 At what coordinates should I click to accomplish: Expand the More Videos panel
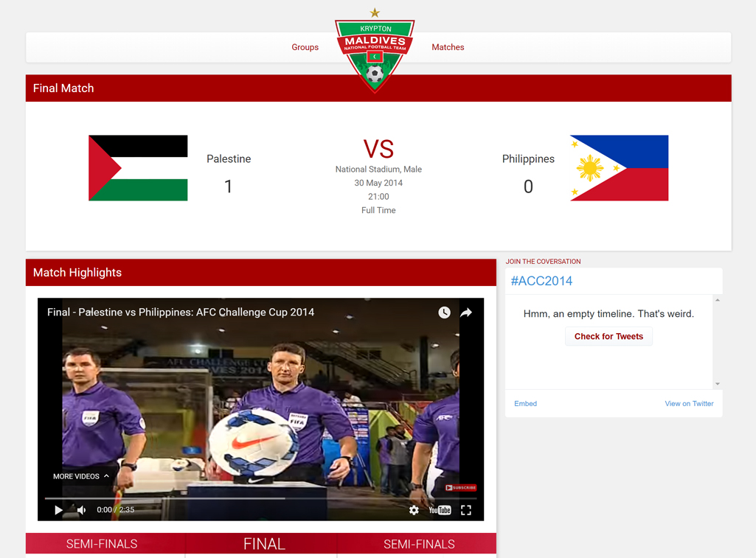point(81,476)
